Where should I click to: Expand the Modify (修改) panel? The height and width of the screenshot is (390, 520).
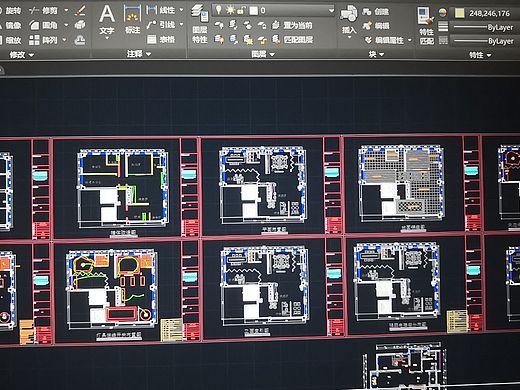[22, 55]
